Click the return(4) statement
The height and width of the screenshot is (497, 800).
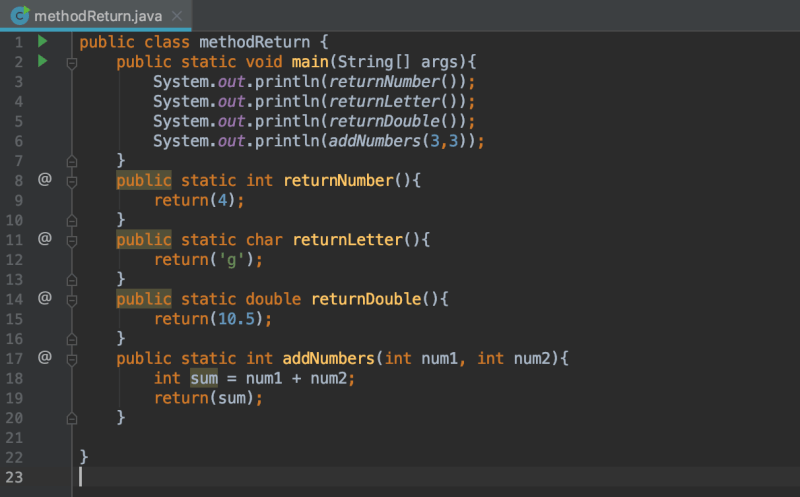pos(199,200)
